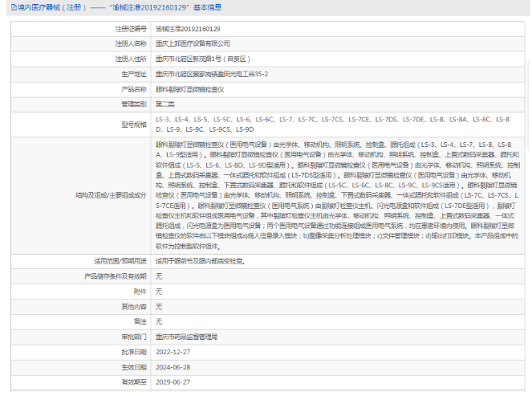Click the product name 眼科裂隙灯显微镜检查仪
Viewport: 532px width, 396px height.
point(189,89)
